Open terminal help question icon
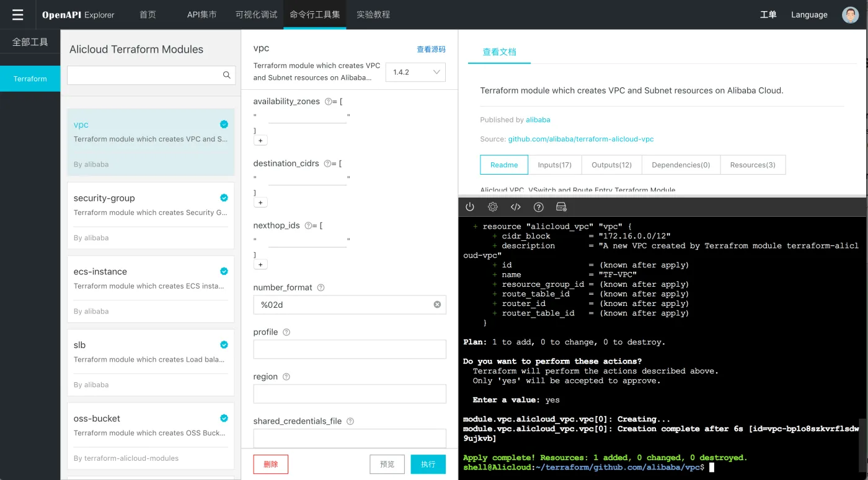Viewport: 868px width, 480px height. pos(539,207)
